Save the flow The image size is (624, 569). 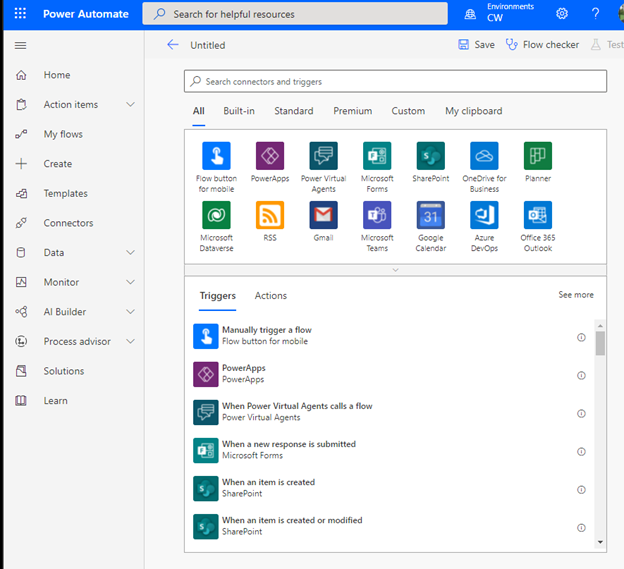coord(476,45)
